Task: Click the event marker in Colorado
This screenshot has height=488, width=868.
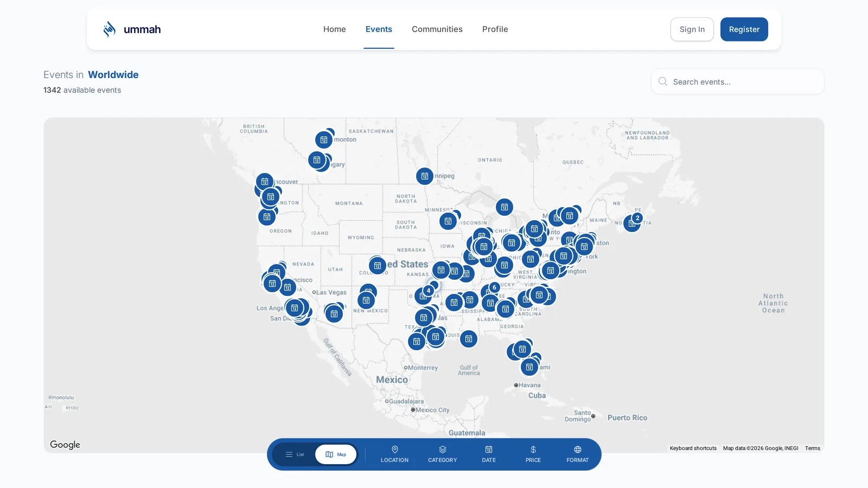Action: click(x=378, y=266)
